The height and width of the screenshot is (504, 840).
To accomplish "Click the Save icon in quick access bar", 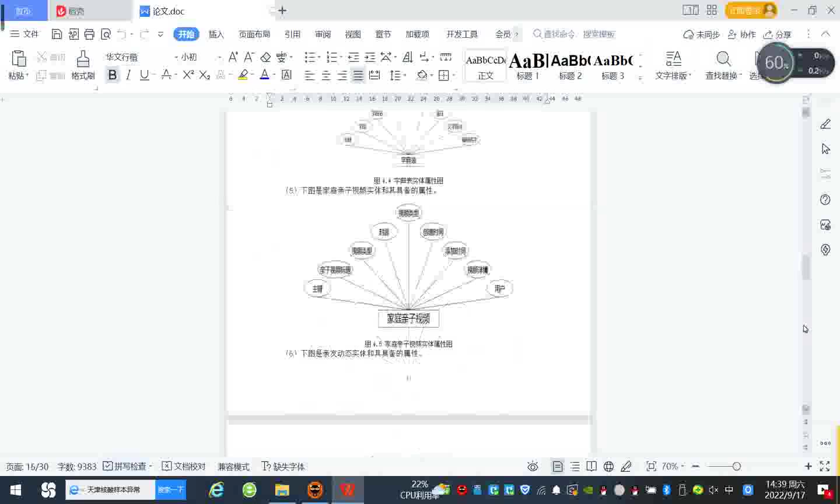I will (57, 34).
